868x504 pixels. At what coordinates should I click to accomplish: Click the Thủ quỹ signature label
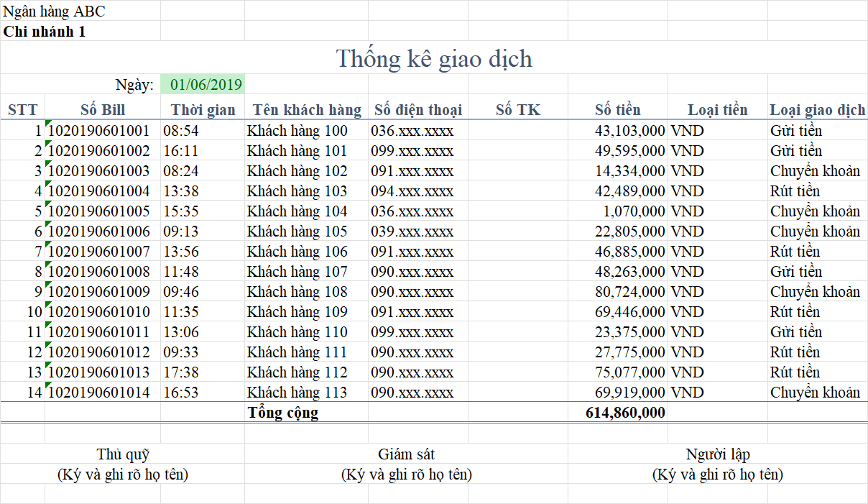point(123,454)
